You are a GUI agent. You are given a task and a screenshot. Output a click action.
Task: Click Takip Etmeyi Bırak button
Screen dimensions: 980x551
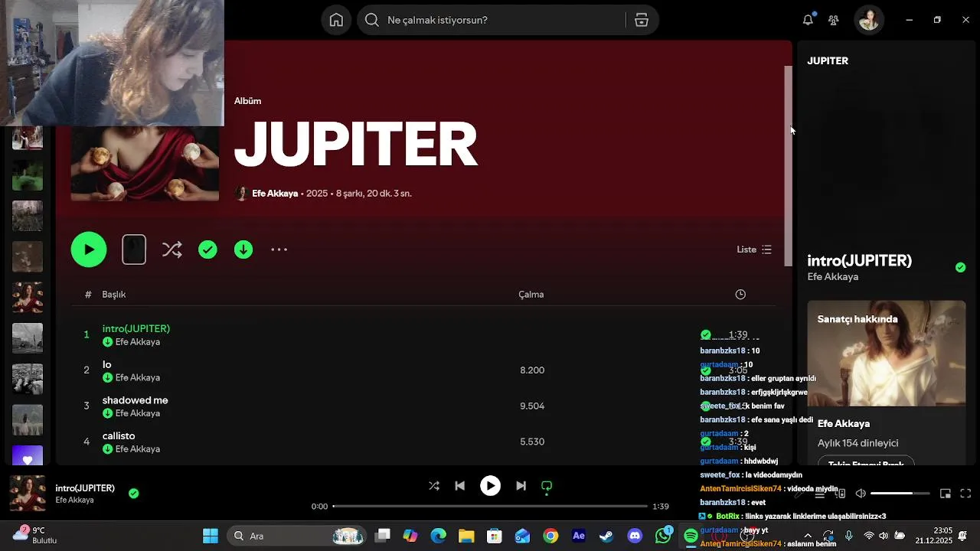point(866,462)
